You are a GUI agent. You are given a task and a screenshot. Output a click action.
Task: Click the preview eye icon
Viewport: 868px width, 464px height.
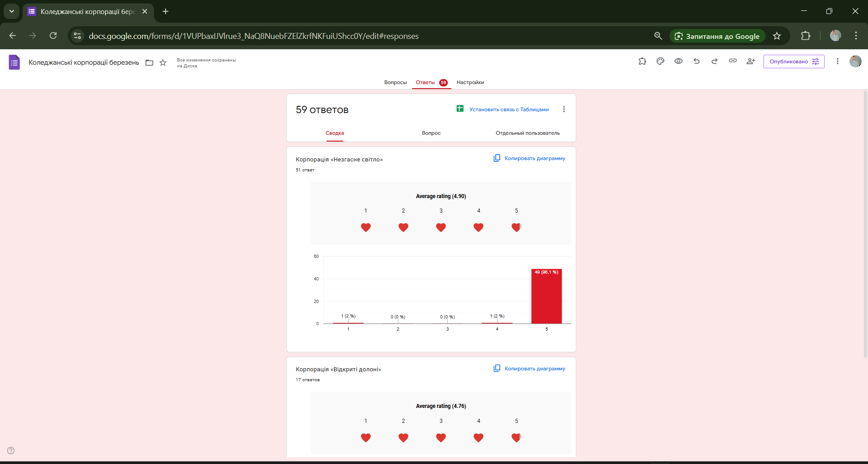click(678, 62)
